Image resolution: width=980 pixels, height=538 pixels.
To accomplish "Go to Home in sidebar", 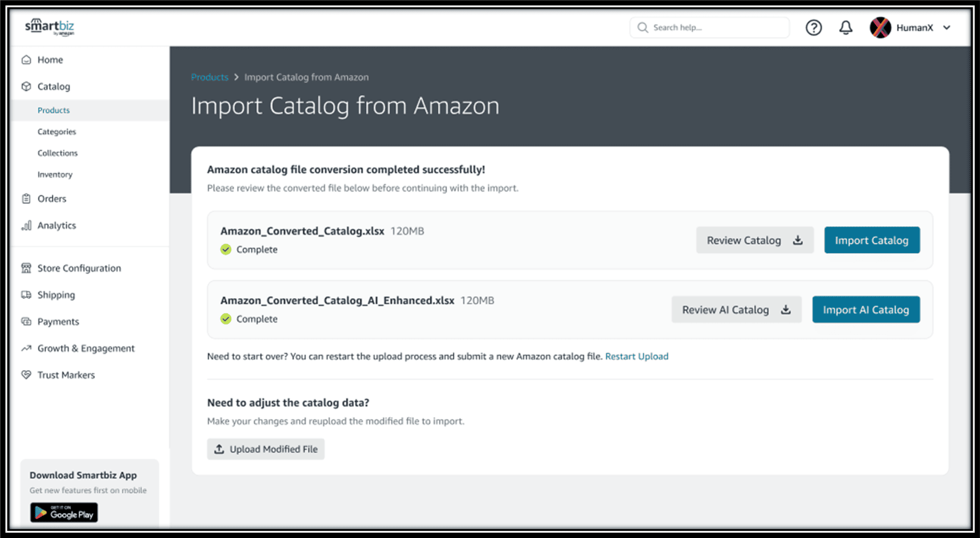I will tap(50, 60).
